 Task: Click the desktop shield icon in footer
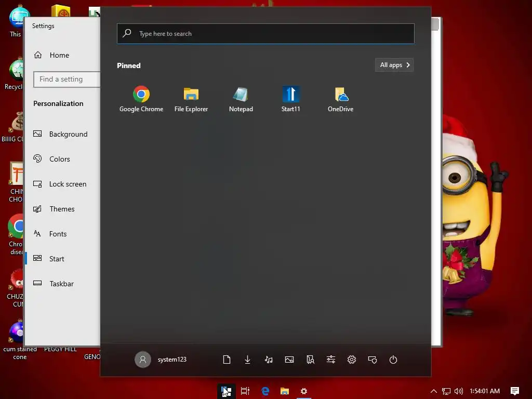coord(373,360)
